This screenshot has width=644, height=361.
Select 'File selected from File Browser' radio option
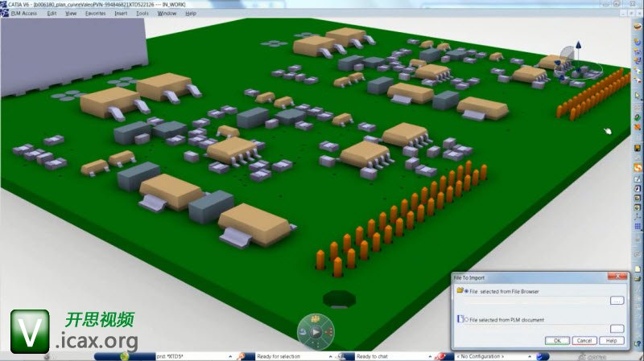click(466, 291)
